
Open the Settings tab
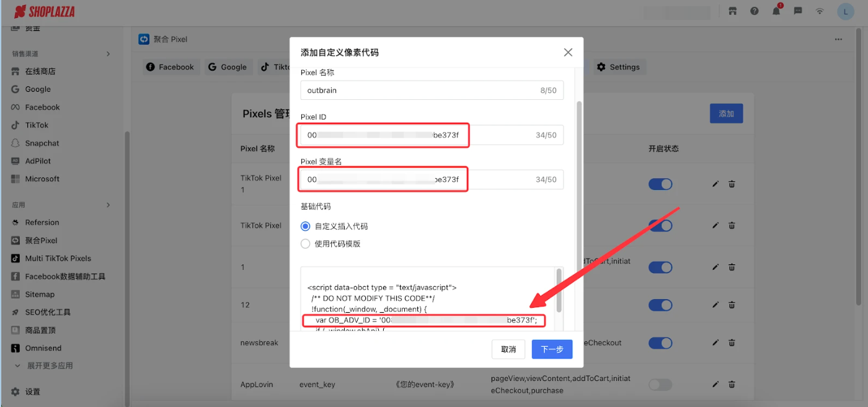[x=618, y=67]
